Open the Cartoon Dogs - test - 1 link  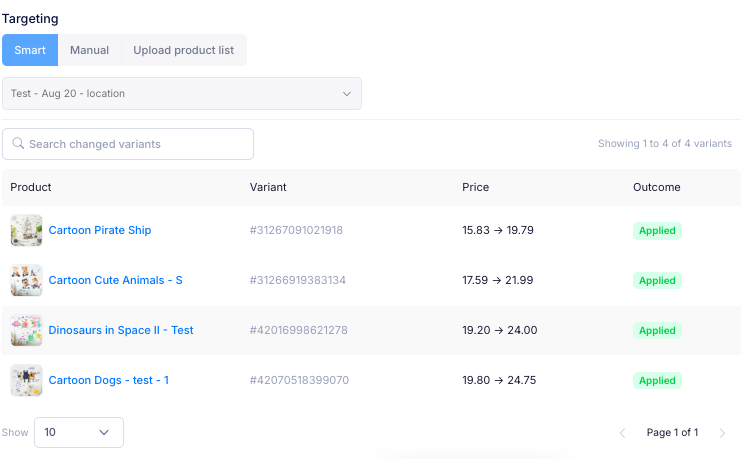point(109,380)
